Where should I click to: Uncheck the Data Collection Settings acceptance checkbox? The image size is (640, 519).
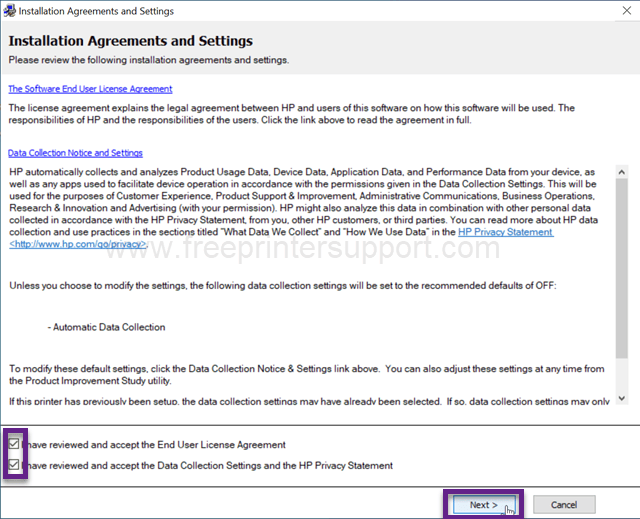point(14,464)
